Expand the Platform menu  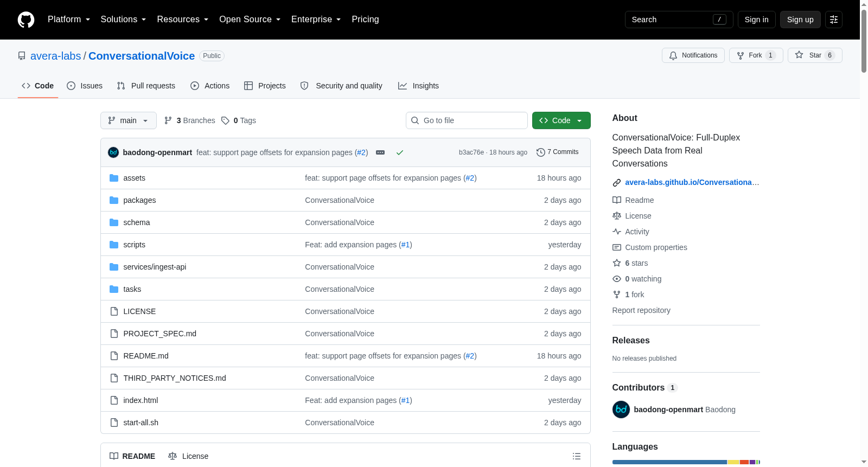[69, 20]
